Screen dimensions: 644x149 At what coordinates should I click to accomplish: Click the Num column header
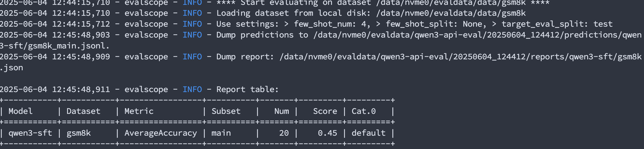[282, 111]
